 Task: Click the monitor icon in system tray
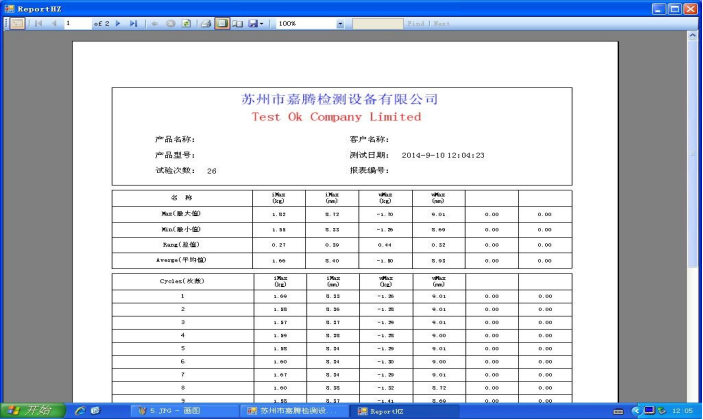[649, 410]
